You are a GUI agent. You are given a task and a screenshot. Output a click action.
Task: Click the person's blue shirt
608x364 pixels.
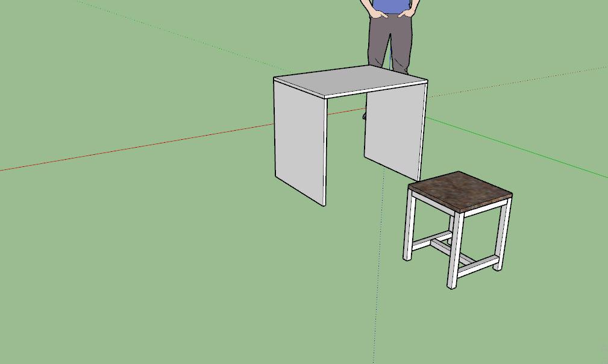click(392, 5)
